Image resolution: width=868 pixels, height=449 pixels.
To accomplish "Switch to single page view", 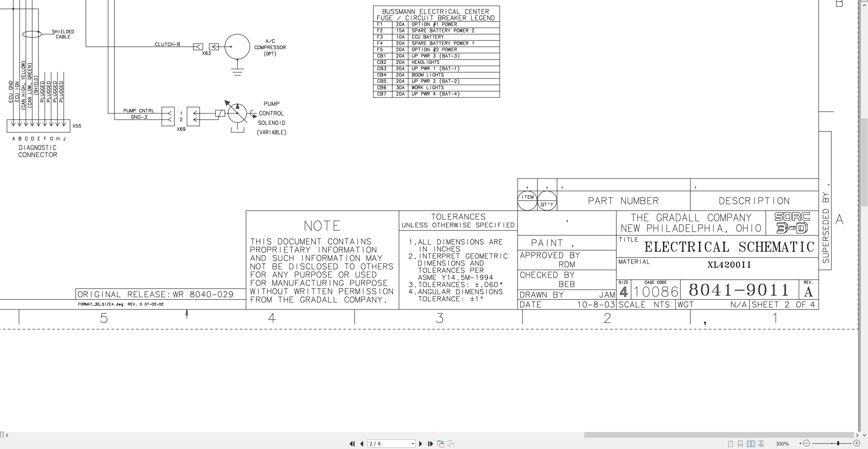I will click(x=730, y=444).
